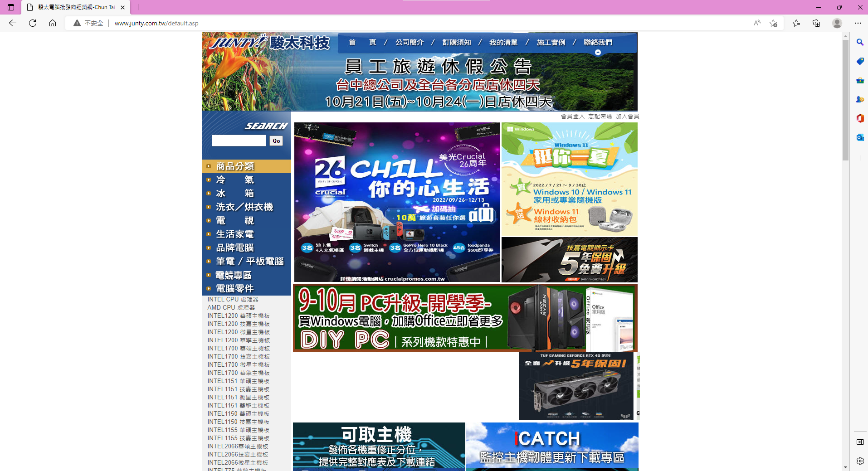Click the Go search button
The height and width of the screenshot is (471, 868).
pyautogui.click(x=276, y=141)
